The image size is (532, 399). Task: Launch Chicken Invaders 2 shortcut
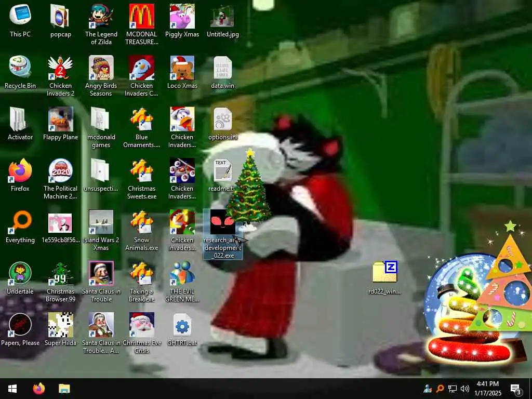(x=60, y=75)
